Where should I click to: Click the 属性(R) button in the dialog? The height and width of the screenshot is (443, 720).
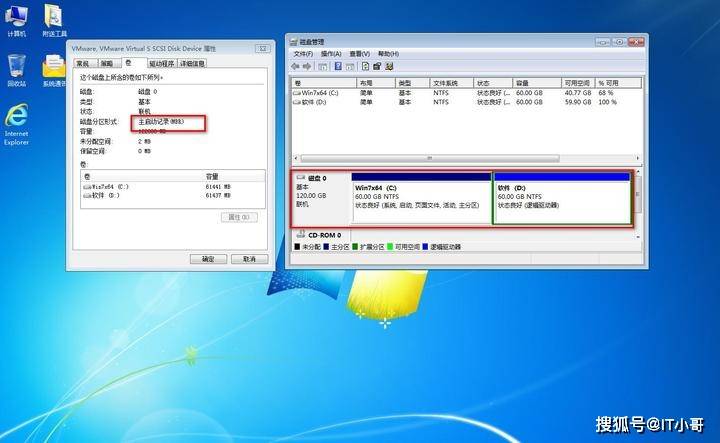[239, 217]
